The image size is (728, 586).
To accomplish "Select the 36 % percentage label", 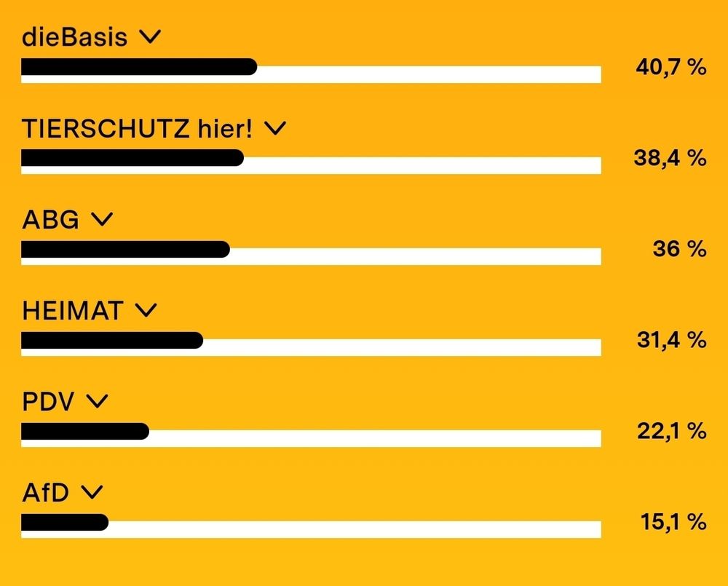I will click(x=680, y=248).
